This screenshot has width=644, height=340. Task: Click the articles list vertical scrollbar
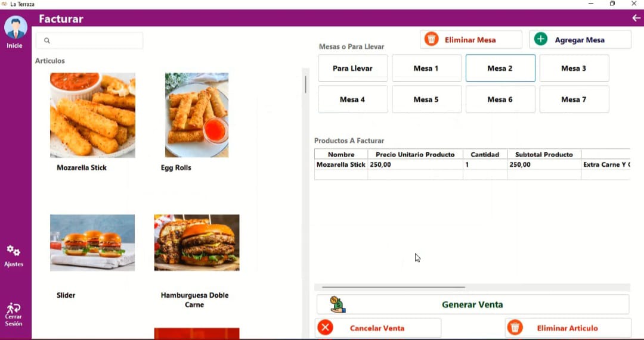tap(305, 85)
